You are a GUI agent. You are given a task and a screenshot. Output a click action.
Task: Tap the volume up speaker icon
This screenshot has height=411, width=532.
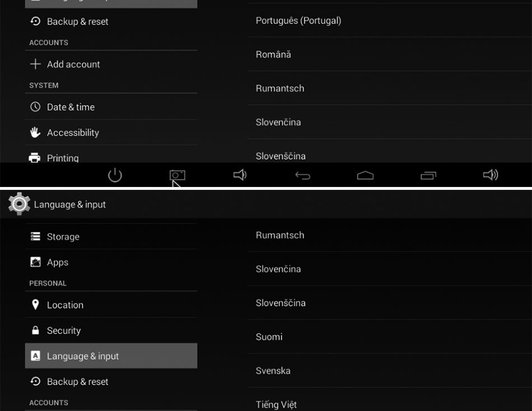pyautogui.click(x=491, y=175)
